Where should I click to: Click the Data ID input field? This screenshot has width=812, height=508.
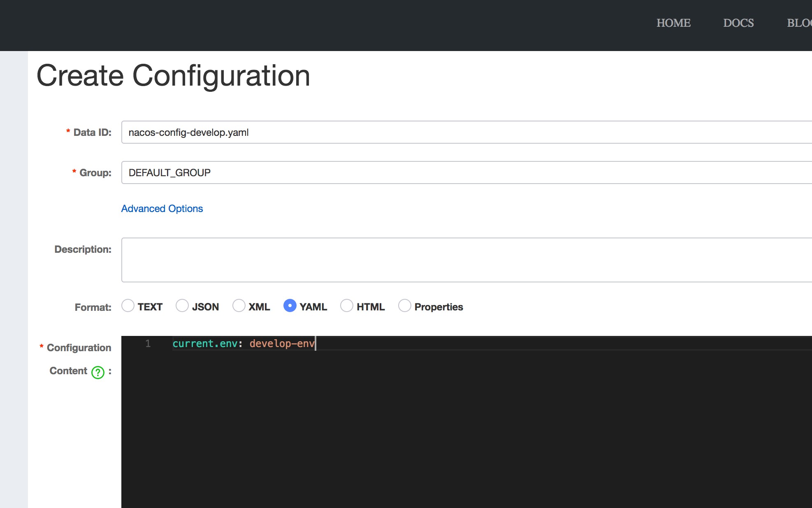tap(466, 132)
